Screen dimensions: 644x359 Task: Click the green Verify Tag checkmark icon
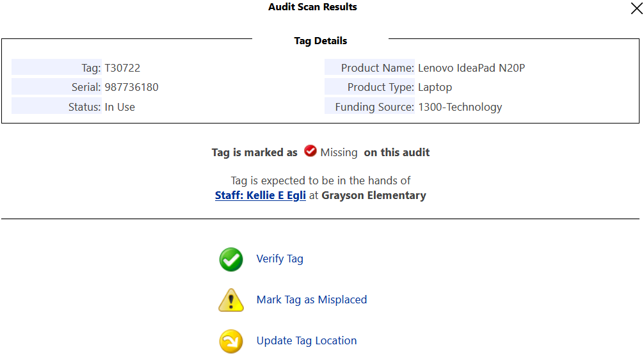tap(231, 259)
